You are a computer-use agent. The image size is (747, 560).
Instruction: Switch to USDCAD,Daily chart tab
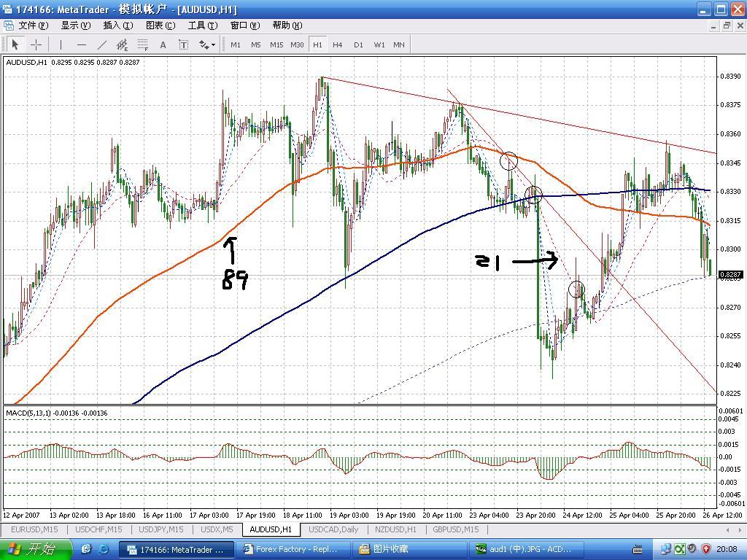pos(333,529)
